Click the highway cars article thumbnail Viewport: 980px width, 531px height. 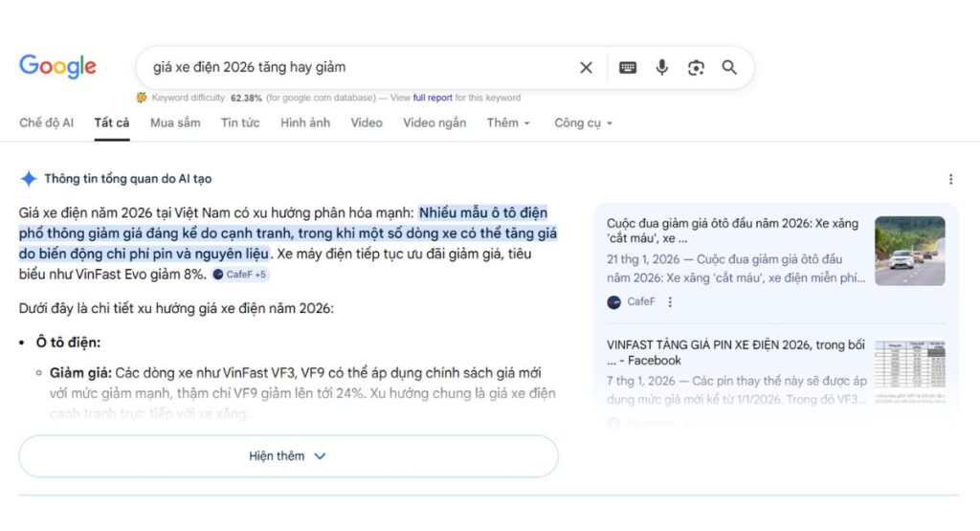point(910,251)
